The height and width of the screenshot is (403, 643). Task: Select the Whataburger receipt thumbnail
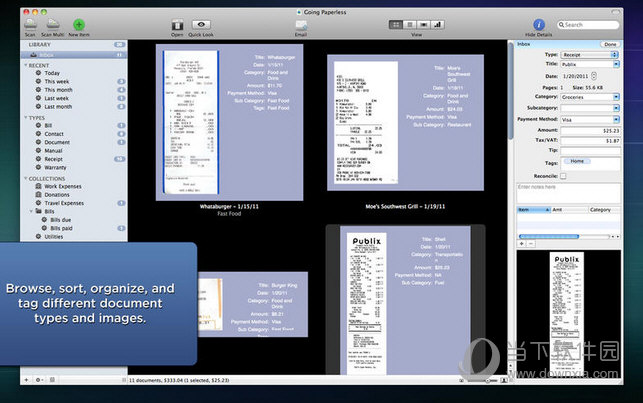coord(230,122)
